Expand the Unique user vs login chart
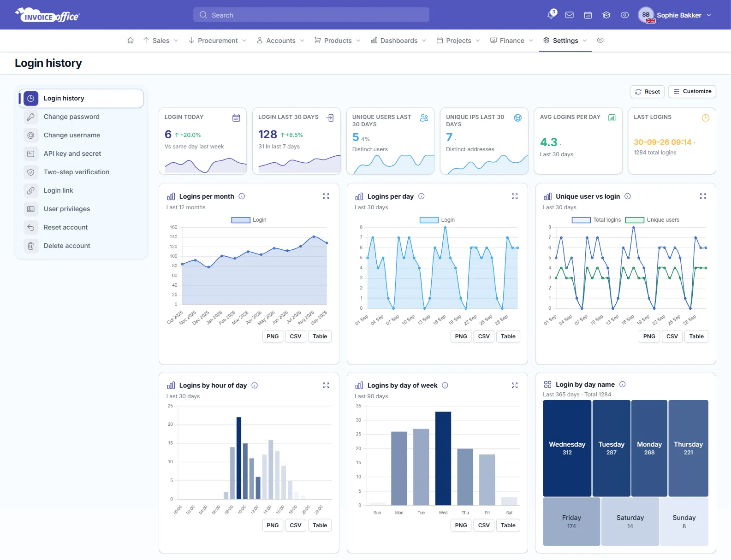 coord(703,196)
